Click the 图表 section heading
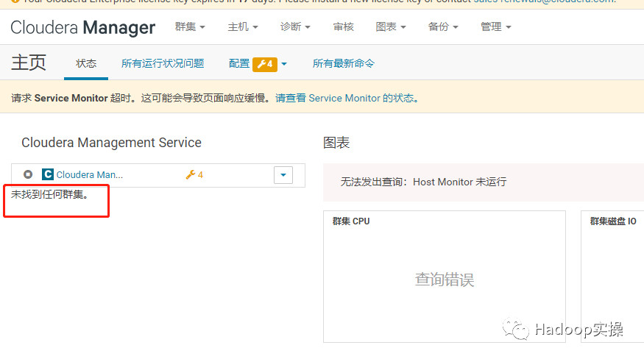This screenshot has width=644, height=359. click(x=336, y=143)
